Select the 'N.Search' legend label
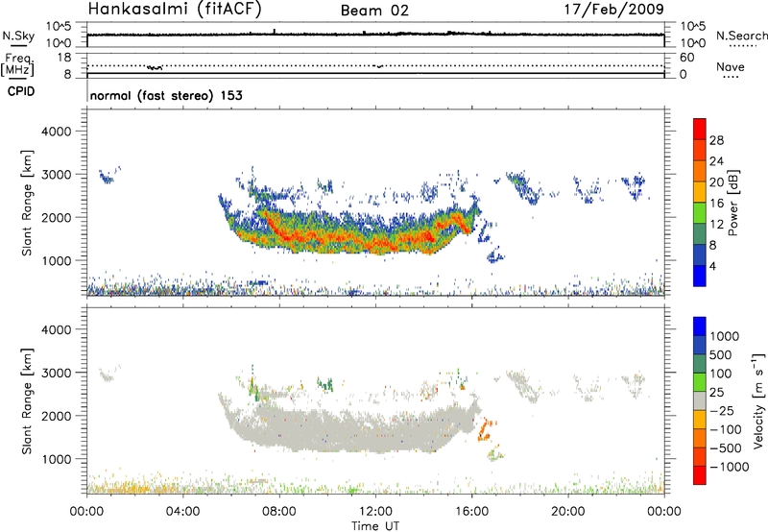Viewport: 768px width, 532px height. coord(741,36)
